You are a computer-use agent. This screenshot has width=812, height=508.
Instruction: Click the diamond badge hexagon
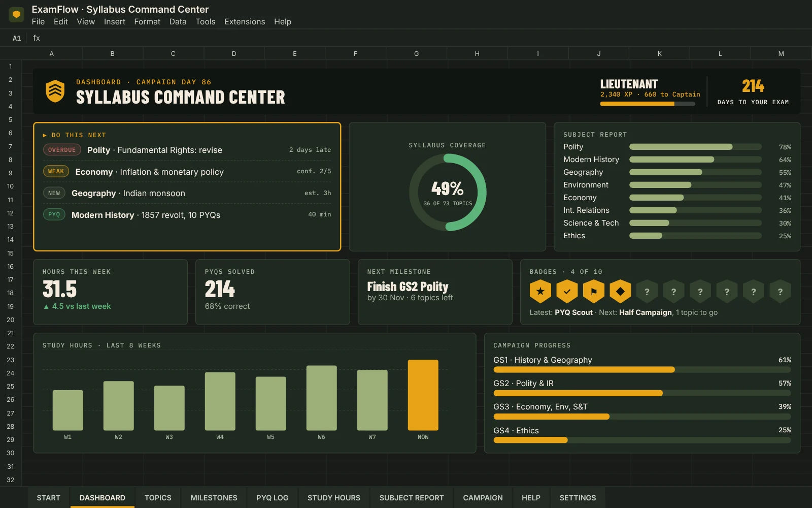click(x=620, y=292)
